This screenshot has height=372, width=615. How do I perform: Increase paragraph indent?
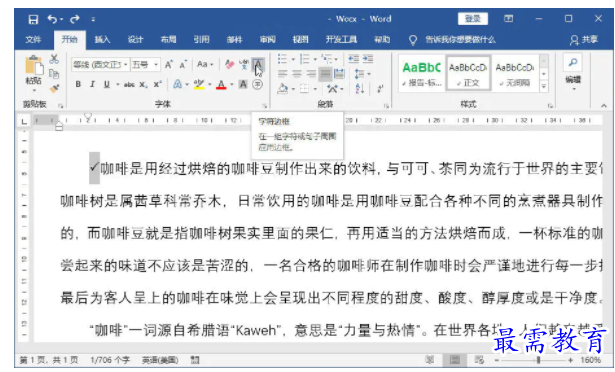point(368,59)
